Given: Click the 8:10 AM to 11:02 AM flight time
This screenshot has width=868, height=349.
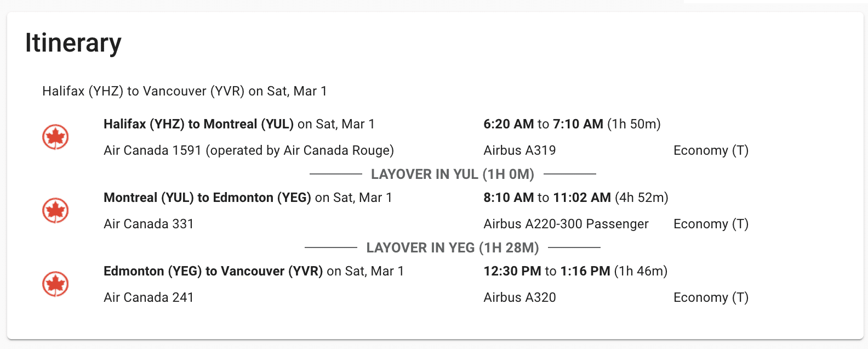Looking at the screenshot, I should pos(575,198).
